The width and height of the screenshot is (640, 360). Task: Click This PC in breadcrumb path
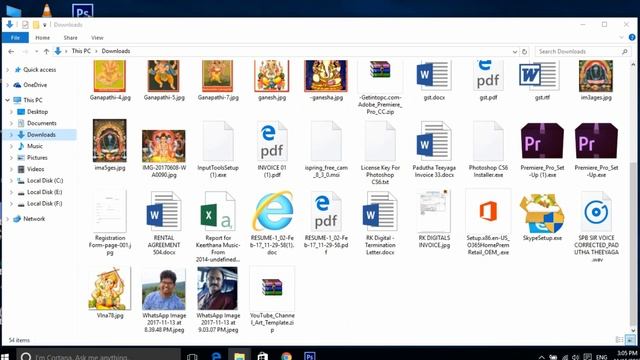point(81,51)
